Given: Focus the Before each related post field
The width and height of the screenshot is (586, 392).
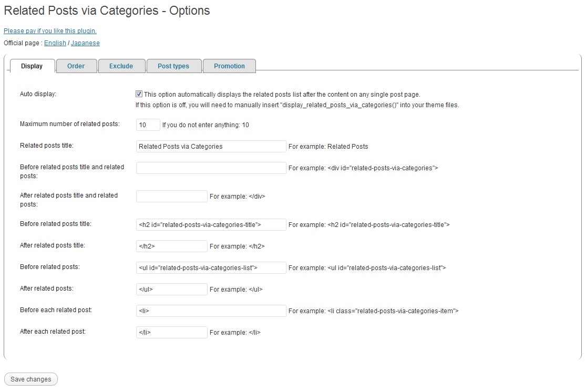Looking at the screenshot, I should pos(211,311).
